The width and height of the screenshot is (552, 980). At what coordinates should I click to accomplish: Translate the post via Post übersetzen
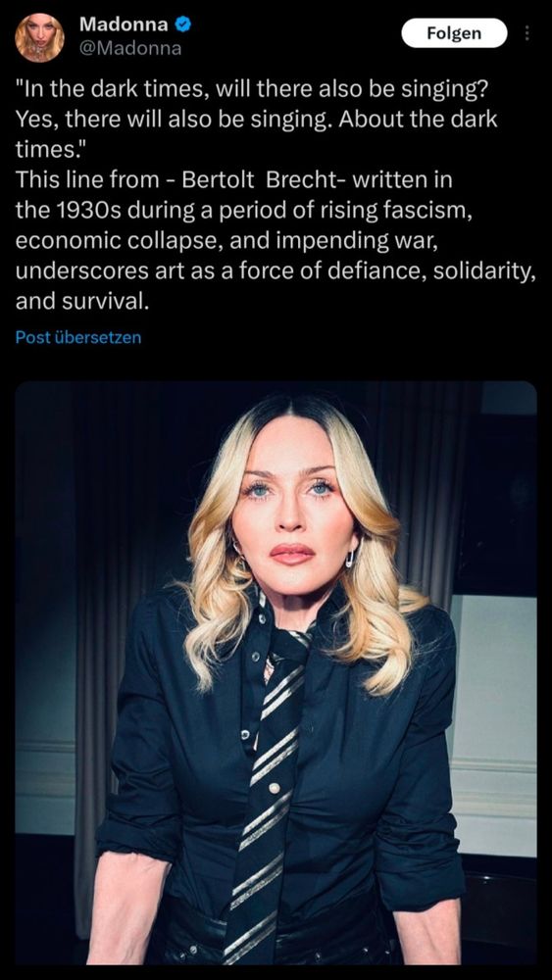tap(78, 337)
